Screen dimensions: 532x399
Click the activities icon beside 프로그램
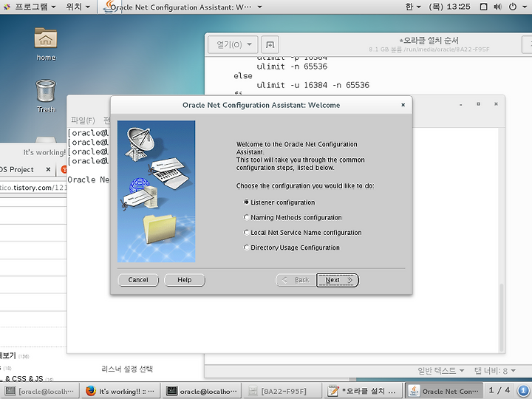click(7, 7)
